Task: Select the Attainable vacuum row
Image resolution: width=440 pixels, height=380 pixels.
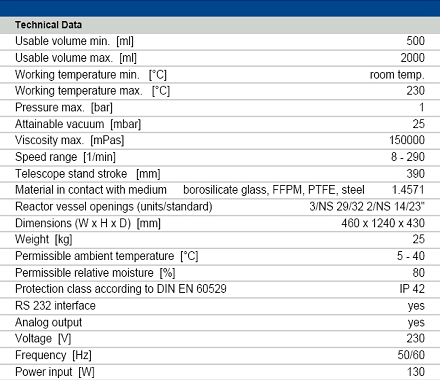Action: click(x=220, y=124)
